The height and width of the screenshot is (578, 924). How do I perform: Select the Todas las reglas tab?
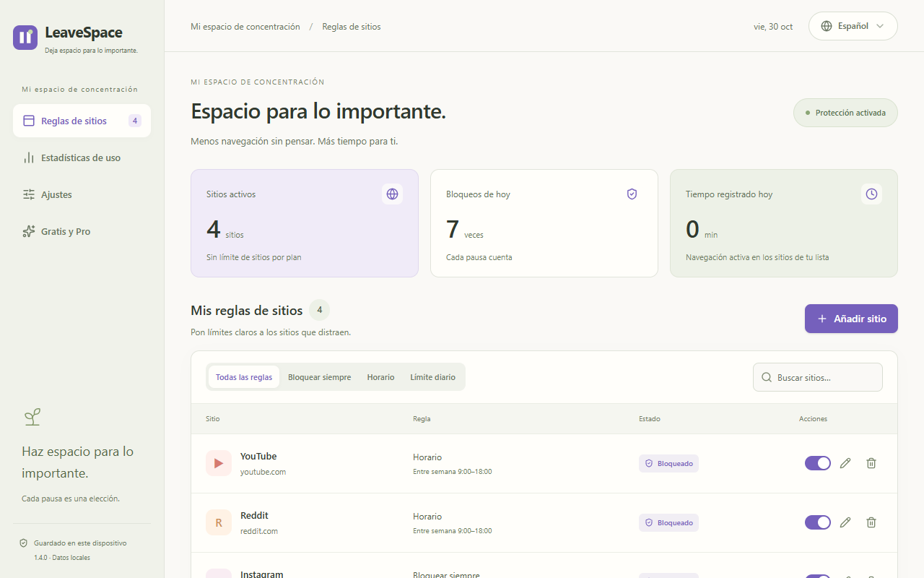pos(244,377)
